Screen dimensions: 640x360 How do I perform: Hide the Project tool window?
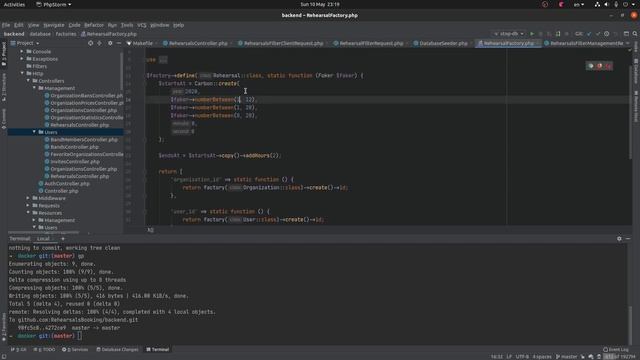click(x=119, y=43)
